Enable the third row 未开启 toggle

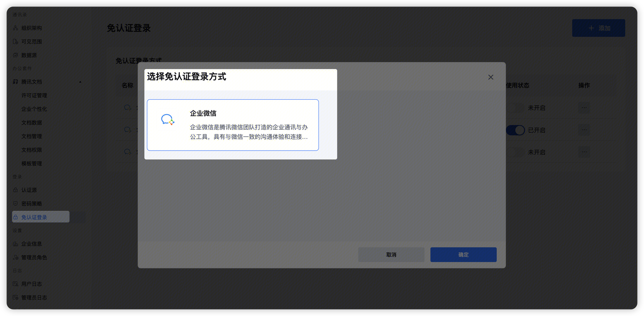(x=515, y=152)
